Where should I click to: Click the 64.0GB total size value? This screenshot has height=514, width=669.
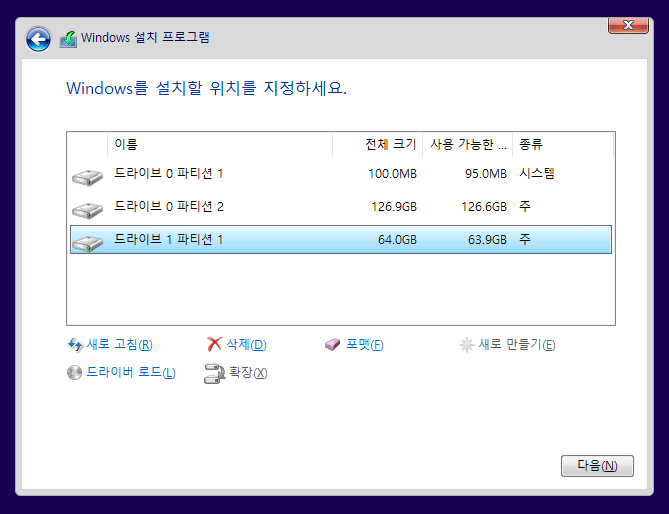point(397,240)
